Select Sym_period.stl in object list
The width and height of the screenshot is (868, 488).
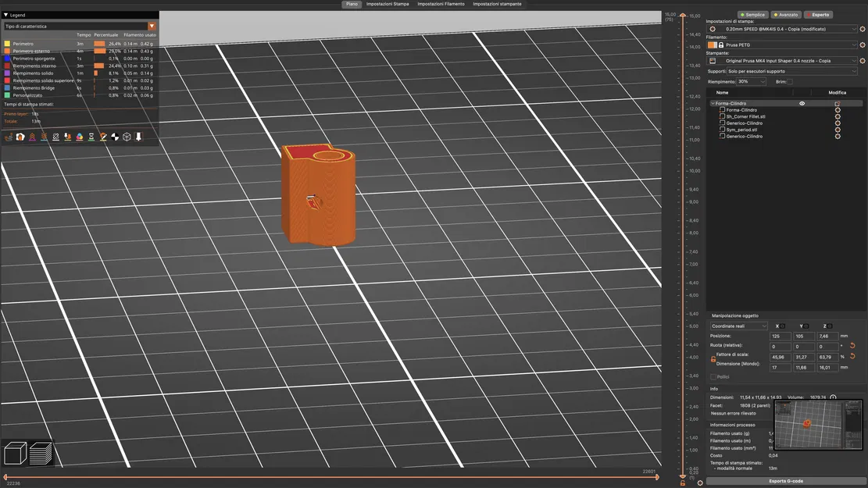[x=741, y=130]
